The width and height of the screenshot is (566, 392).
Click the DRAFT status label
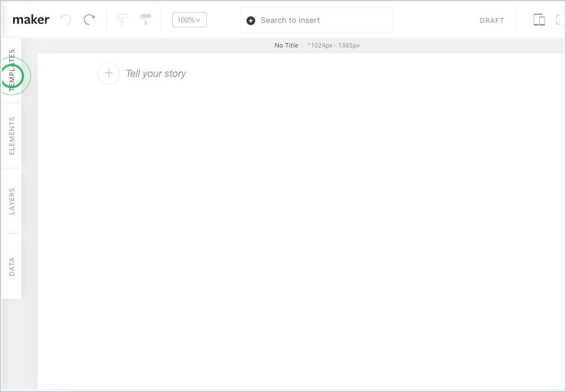tap(492, 21)
